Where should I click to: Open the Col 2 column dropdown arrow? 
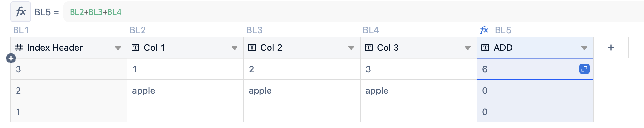pos(351,48)
